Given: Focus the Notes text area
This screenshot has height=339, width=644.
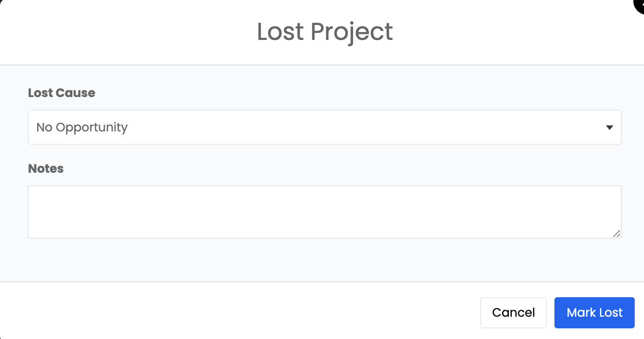Looking at the screenshot, I should tap(324, 212).
